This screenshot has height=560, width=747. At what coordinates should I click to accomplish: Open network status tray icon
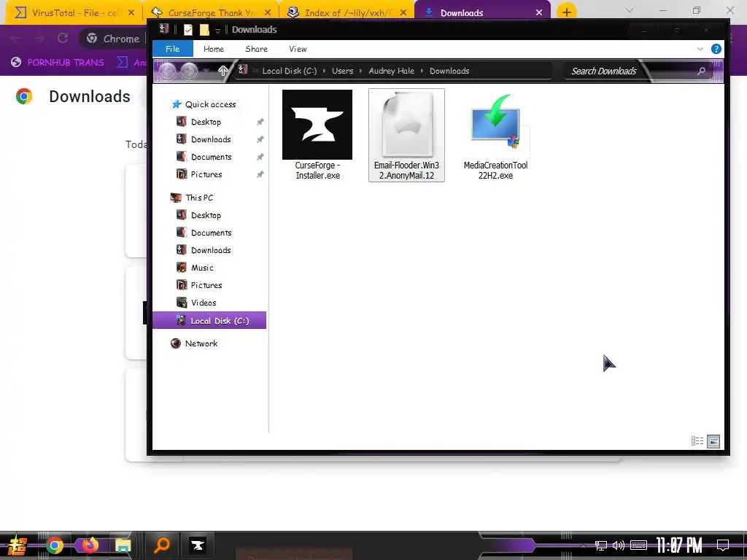coord(601,545)
